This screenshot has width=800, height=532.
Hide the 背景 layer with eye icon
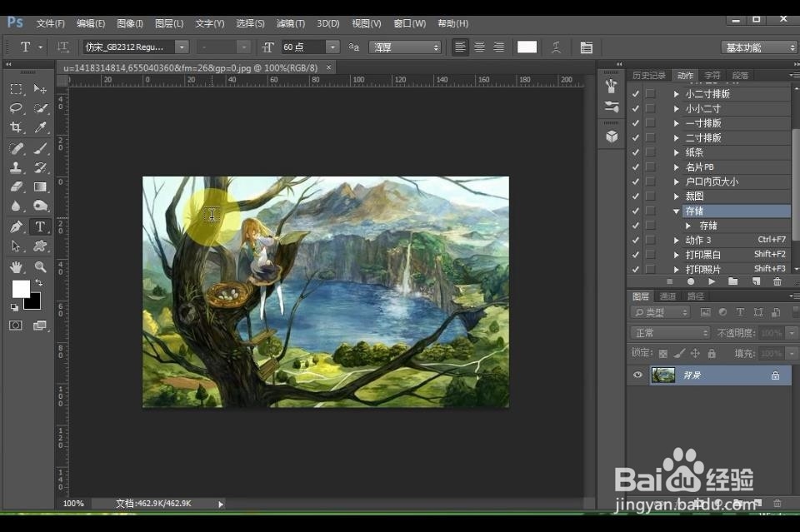[637, 375]
